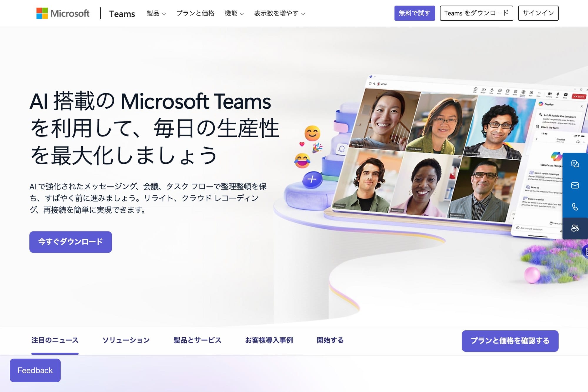Select the 注目のニュース tab
The width and height of the screenshot is (588, 392).
[55, 340]
